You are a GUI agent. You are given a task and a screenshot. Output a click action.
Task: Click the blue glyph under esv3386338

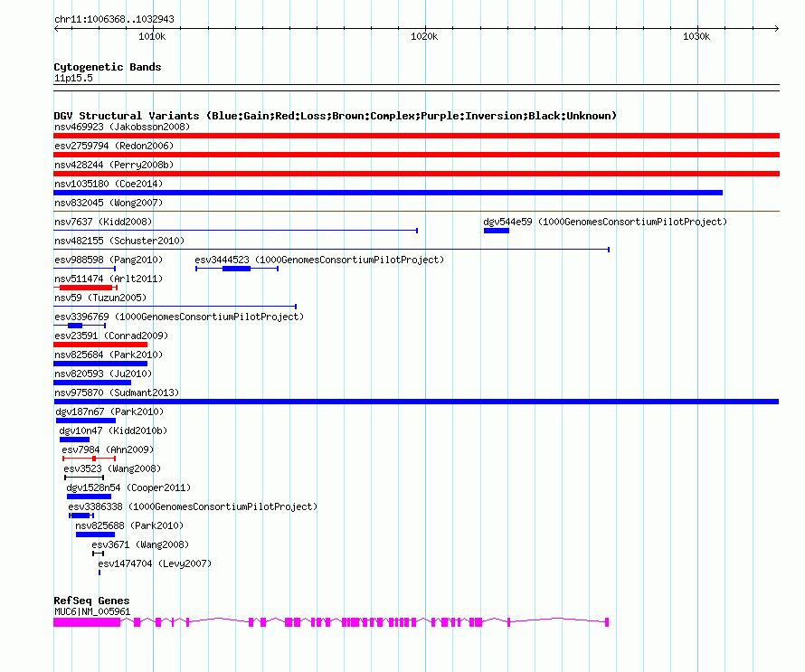(x=81, y=516)
